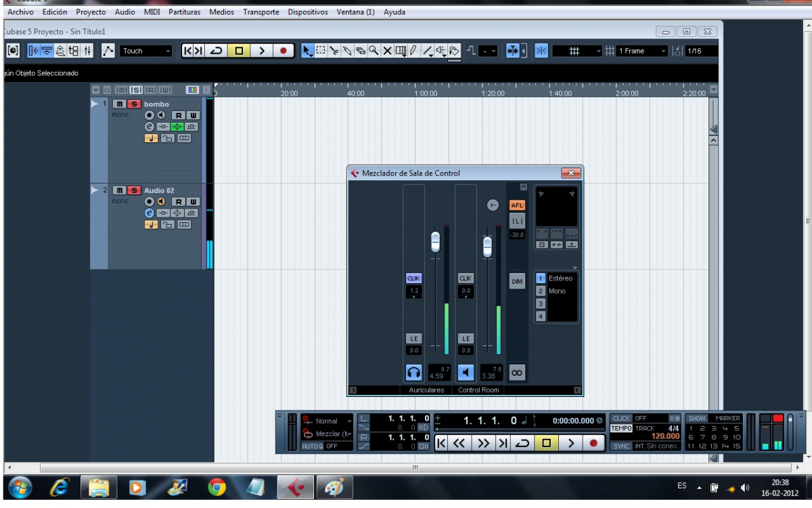Click the Auriculares volume fader handle
812x508 pixels.
point(436,241)
